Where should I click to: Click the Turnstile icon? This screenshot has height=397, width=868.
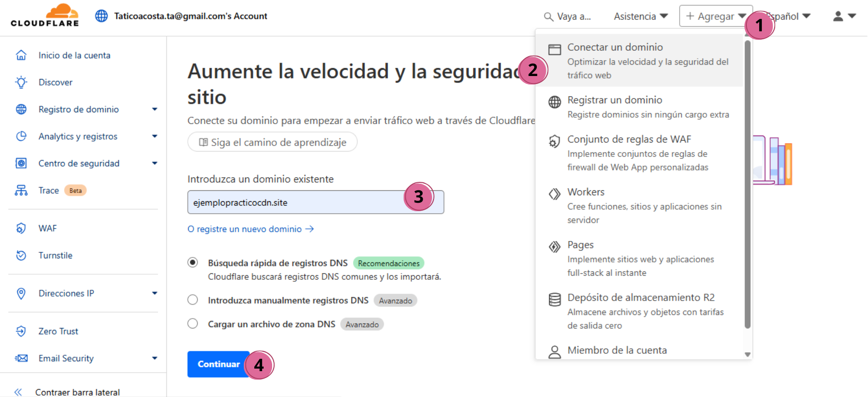[x=21, y=255]
